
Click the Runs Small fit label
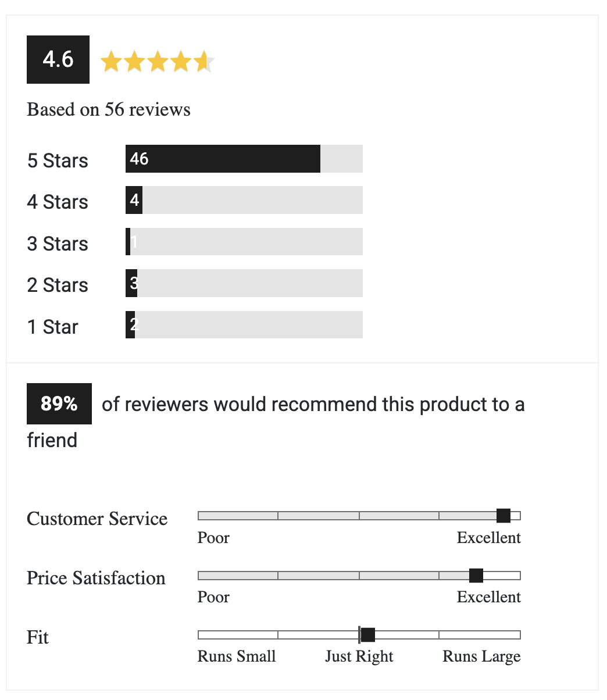(x=237, y=656)
